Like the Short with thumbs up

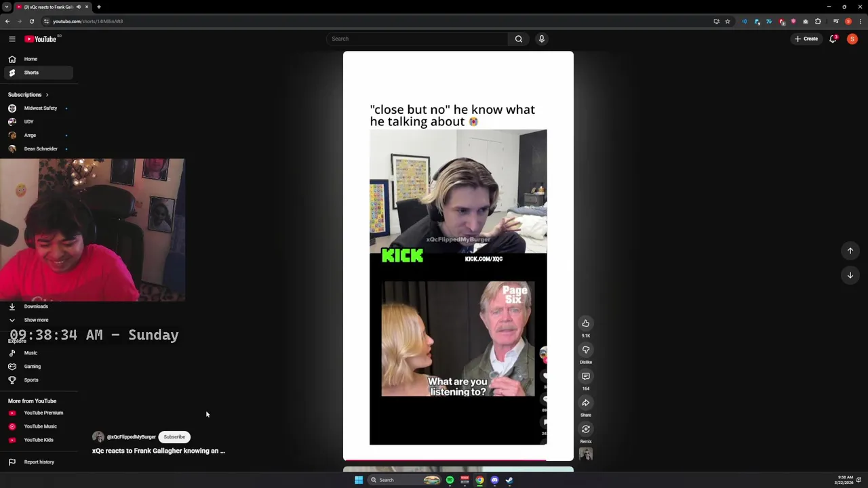[586, 323]
